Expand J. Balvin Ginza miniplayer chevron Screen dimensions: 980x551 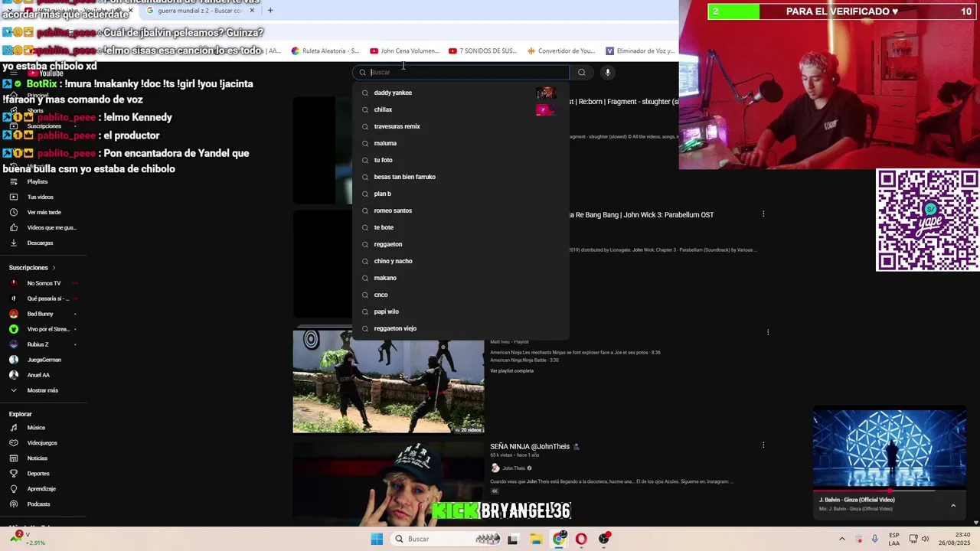pos(953,505)
